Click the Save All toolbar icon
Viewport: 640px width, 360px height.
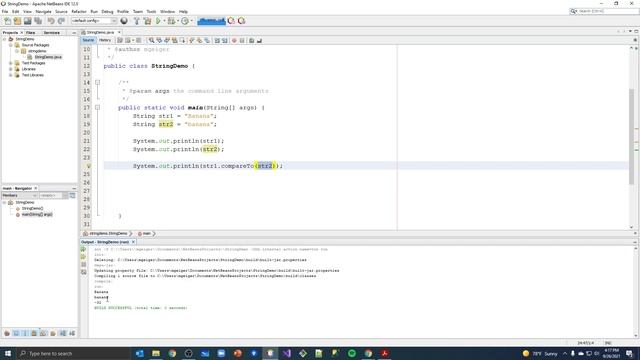pos(38,21)
